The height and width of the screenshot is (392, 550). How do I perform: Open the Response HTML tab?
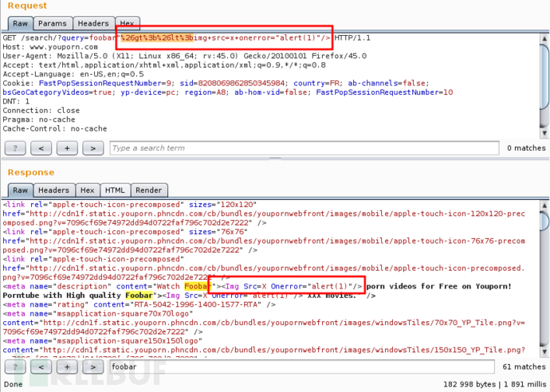[x=115, y=190]
